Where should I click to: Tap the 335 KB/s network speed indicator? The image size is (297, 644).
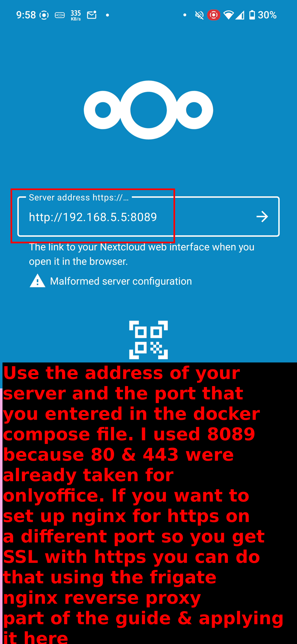[76, 15]
